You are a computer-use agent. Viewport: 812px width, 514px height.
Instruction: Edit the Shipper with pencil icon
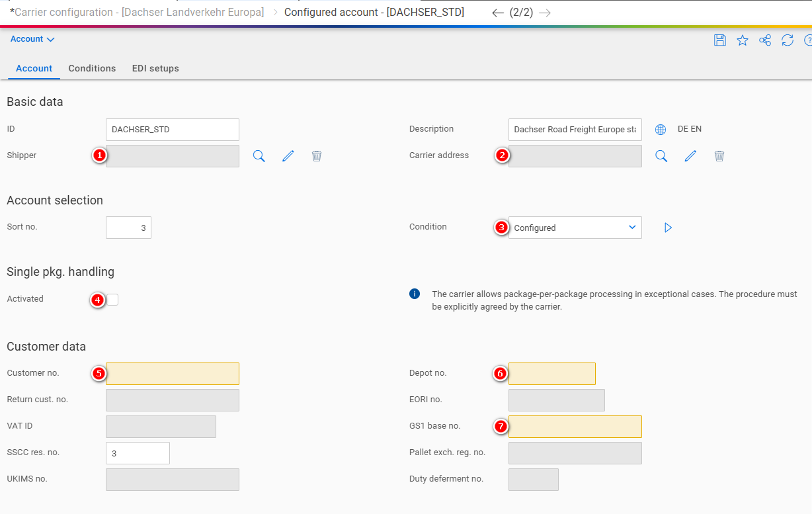click(288, 156)
